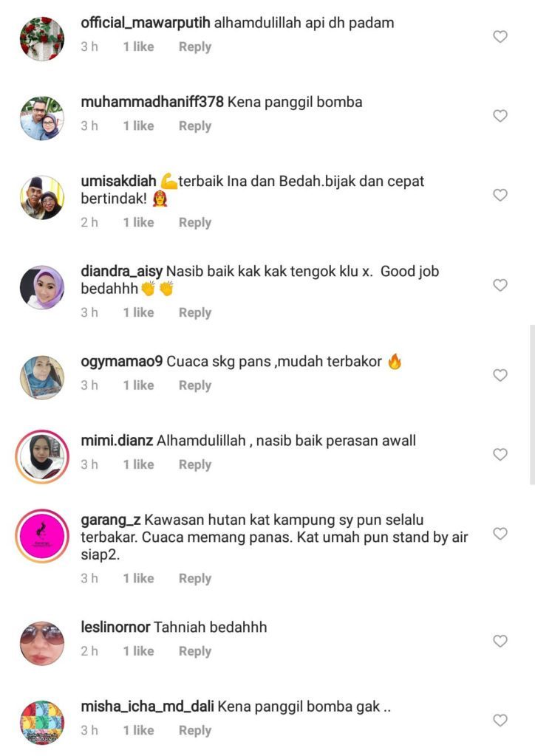The height and width of the screenshot is (756, 535).
Task: Like garang_z's comment with the heart
Action: pos(500,533)
